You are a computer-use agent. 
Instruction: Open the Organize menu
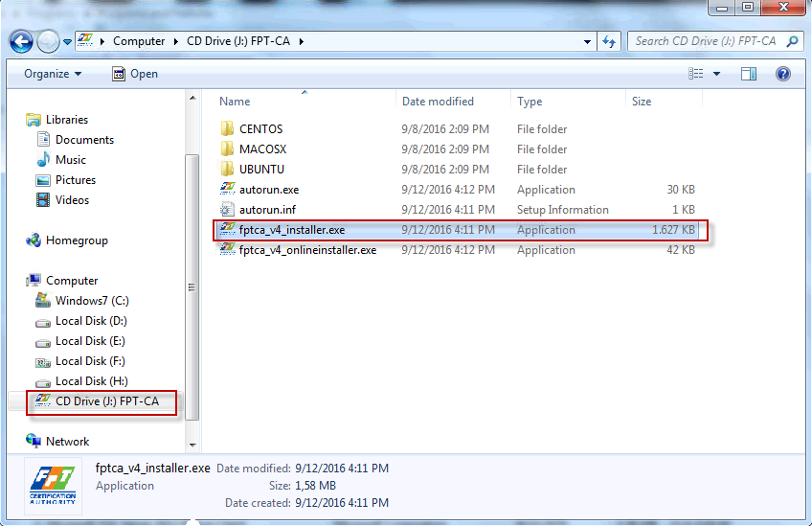[x=53, y=74]
